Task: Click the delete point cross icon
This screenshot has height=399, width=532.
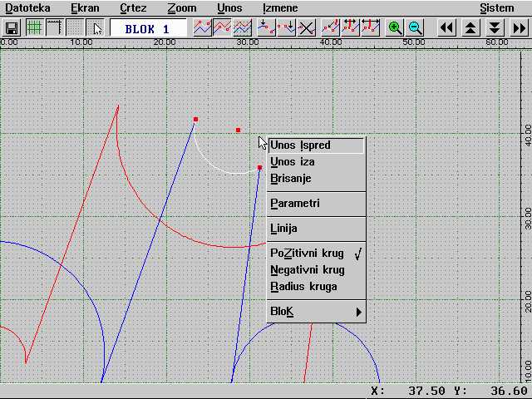Action: point(307,27)
